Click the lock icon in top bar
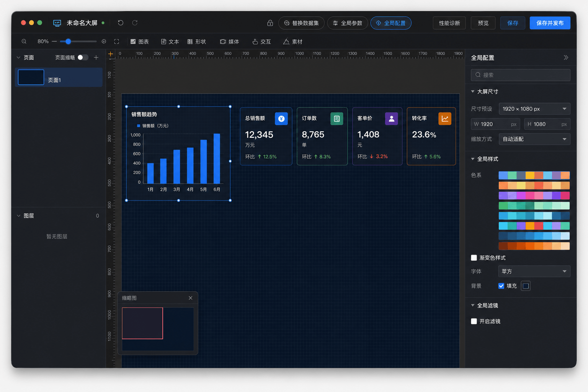 click(270, 23)
